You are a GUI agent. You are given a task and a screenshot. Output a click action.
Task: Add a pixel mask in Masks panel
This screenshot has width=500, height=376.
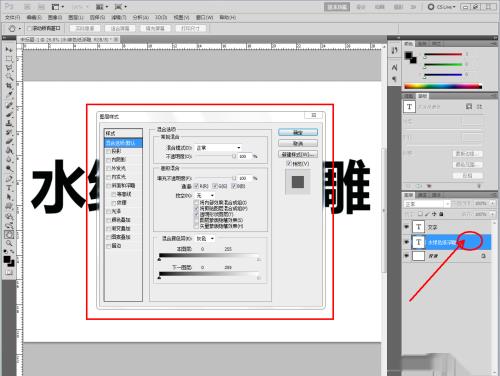click(469, 106)
